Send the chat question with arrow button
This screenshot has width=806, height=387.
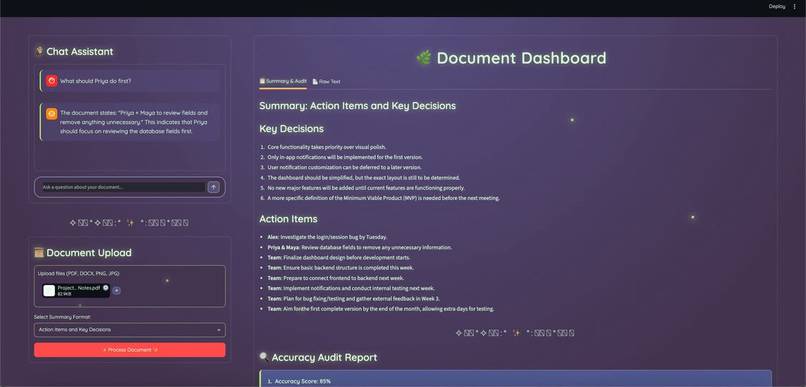[x=214, y=188]
